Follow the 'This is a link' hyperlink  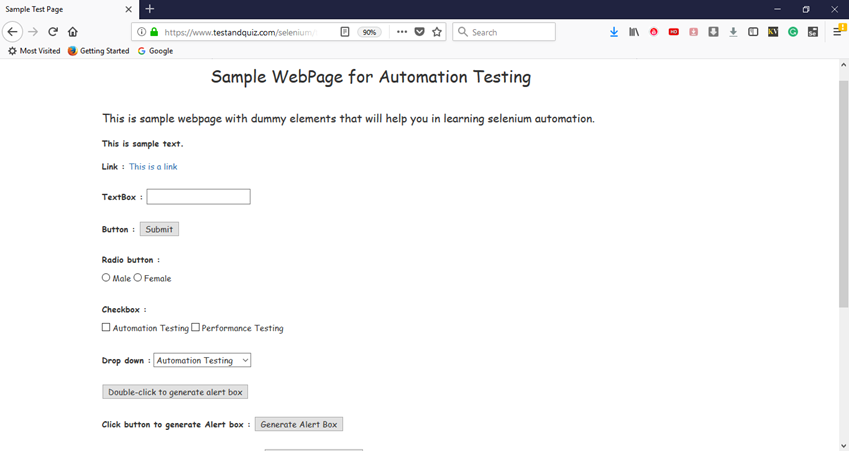153,167
